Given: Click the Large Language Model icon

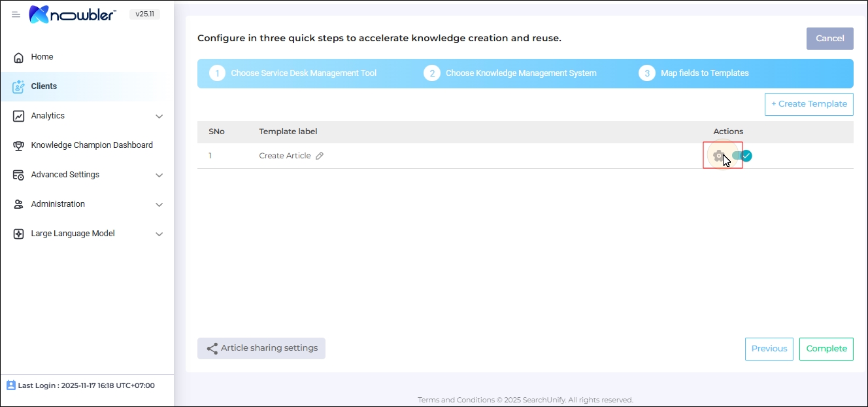Looking at the screenshot, I should pos(19,234).
